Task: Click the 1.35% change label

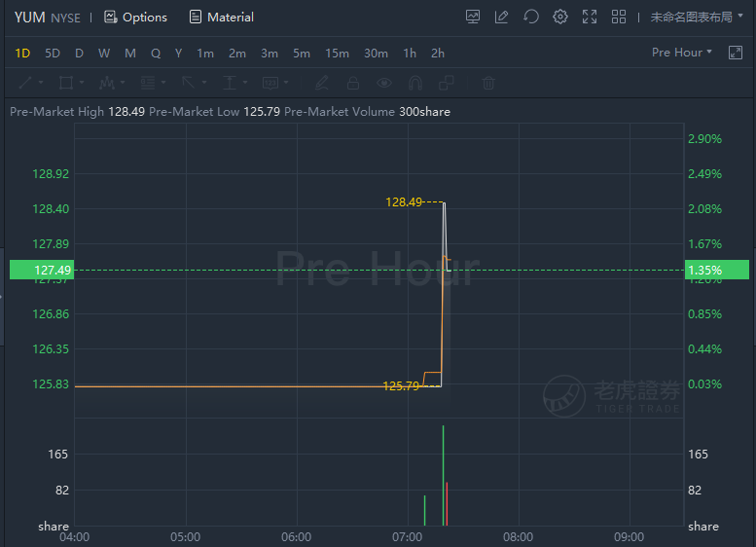Action: coord(717,270)
